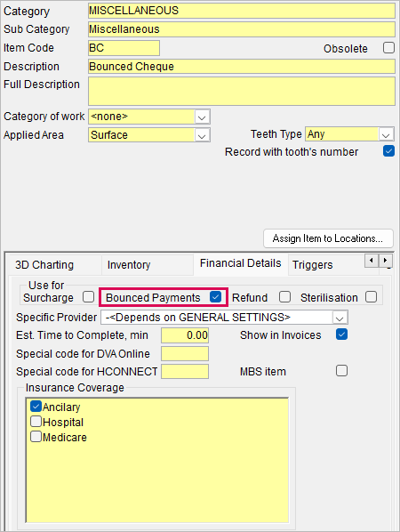Toggle the Show in Invoices checkbox

[x=341, y=335]
